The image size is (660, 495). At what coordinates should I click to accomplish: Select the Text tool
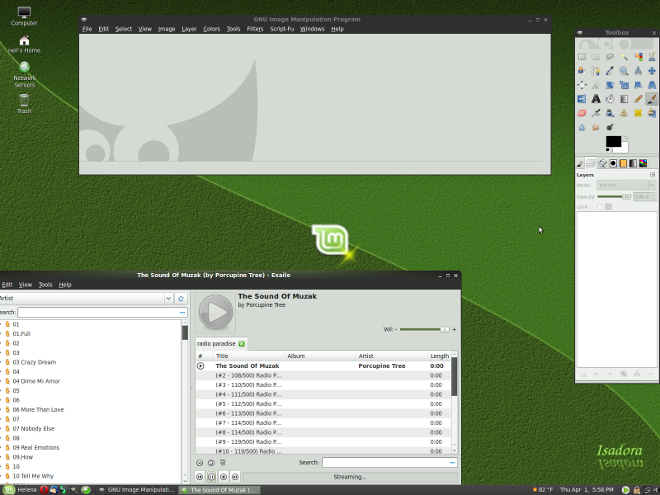pos(596,99)
